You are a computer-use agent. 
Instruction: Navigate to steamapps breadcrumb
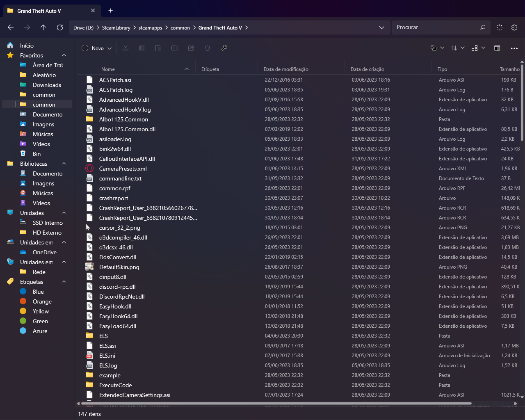pos(150,28)
